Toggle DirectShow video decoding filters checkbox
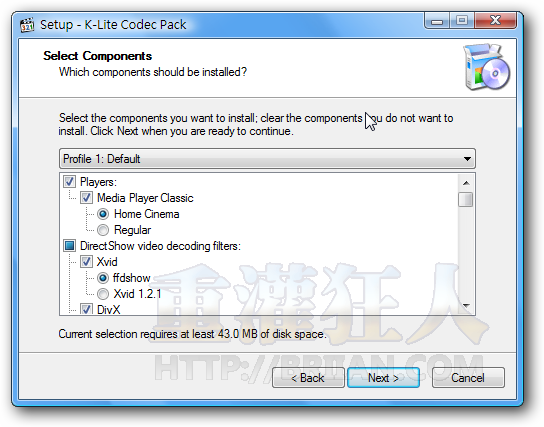The width and height of the screenshot is (544, 427). (x=69, y=246)
